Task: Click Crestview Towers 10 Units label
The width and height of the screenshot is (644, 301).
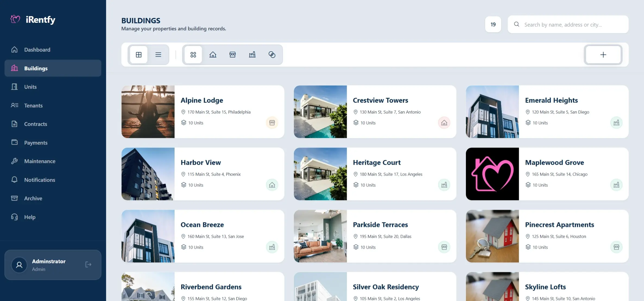Action: pyautogui.click(x=368, y=123)
